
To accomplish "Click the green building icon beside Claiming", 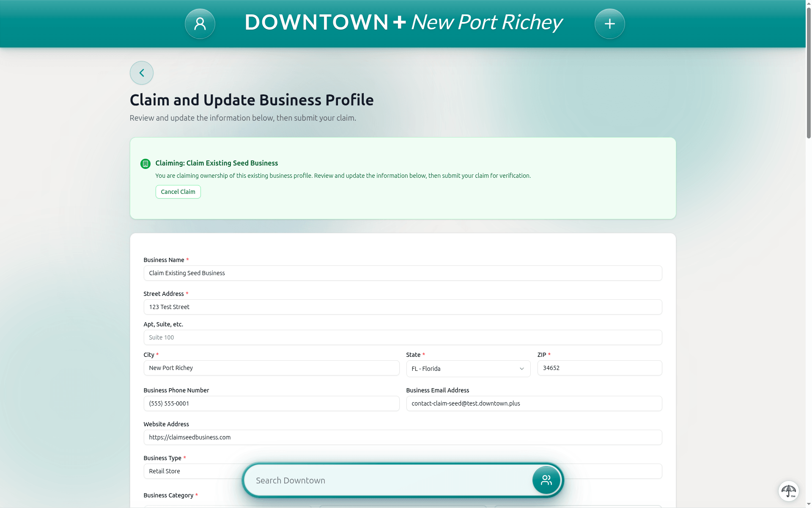I will 145,163.
